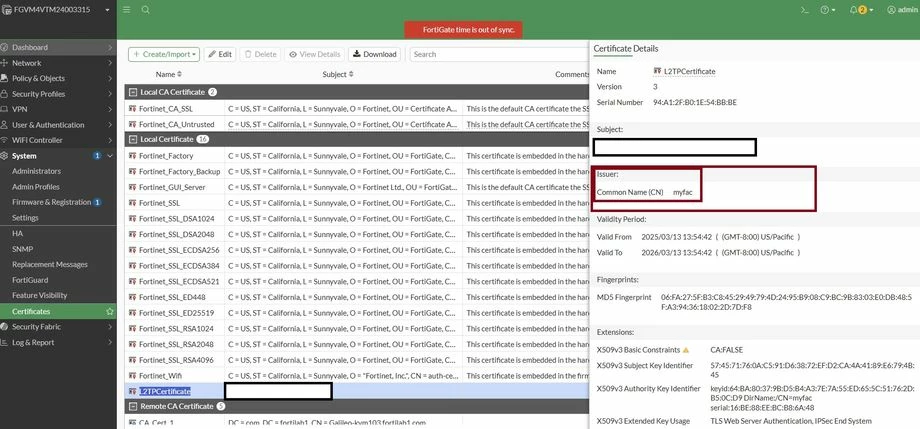This screenshot has height=429, width=920.
Task: Open the notifications bell icon
Action: coord(861,10)
